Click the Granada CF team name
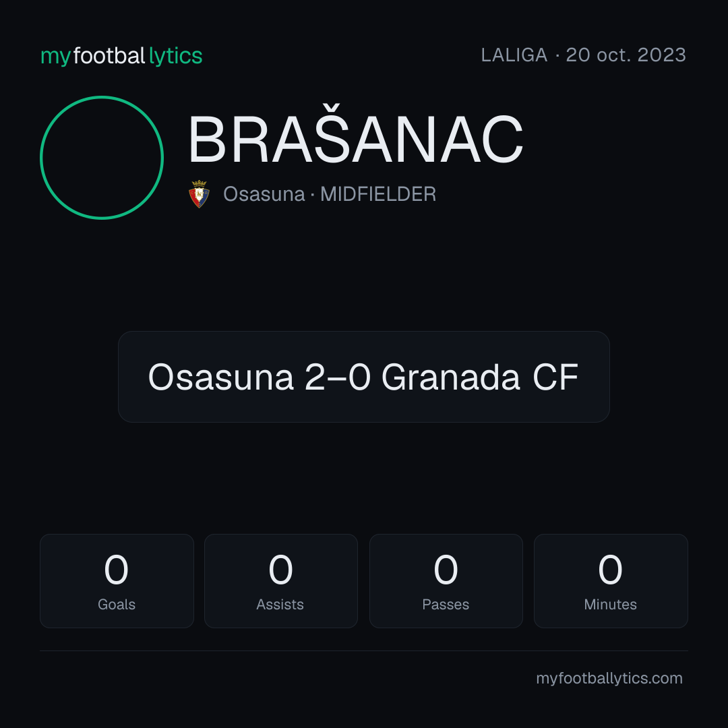Viewport: 728px width, 728px height. (x=480, y=377)
